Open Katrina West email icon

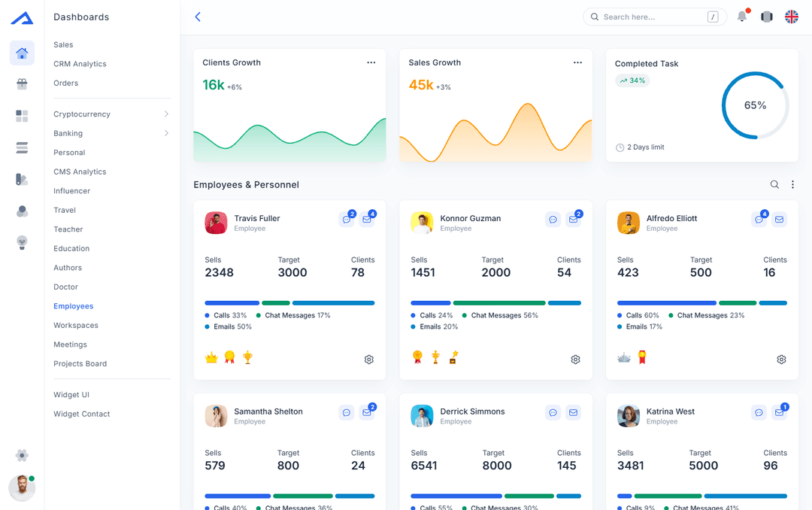(779, 412)
